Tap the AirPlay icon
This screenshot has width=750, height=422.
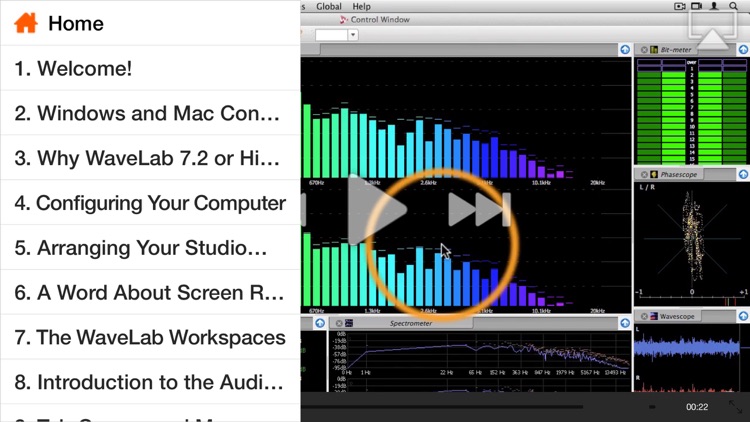point(712,30)
